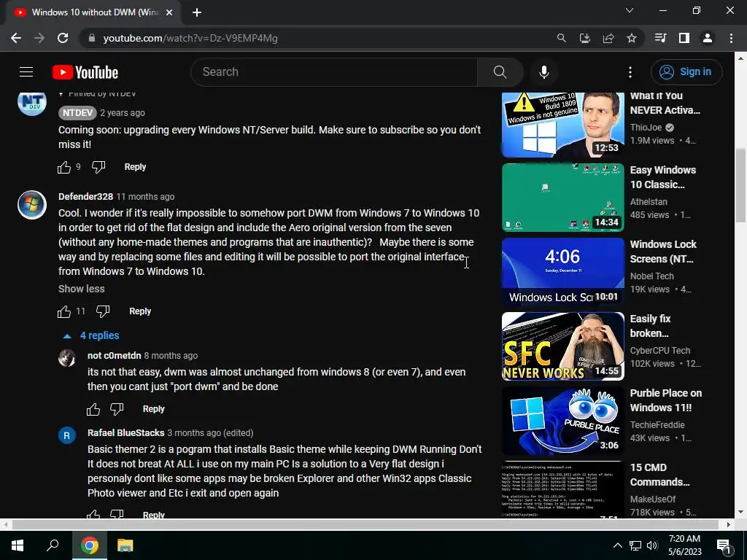Viewport: 747px width, 560px height.
Task: Open Windows Start menu
Action: tap(18, 545)
